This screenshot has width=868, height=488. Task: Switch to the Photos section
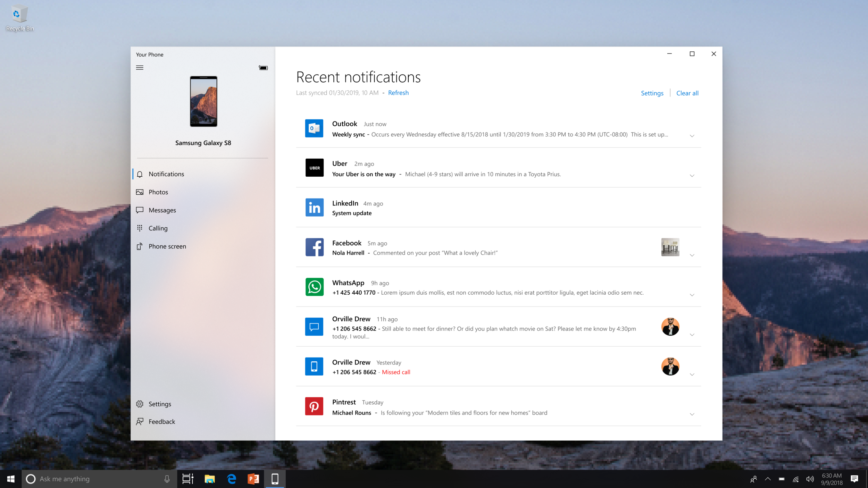158,192
